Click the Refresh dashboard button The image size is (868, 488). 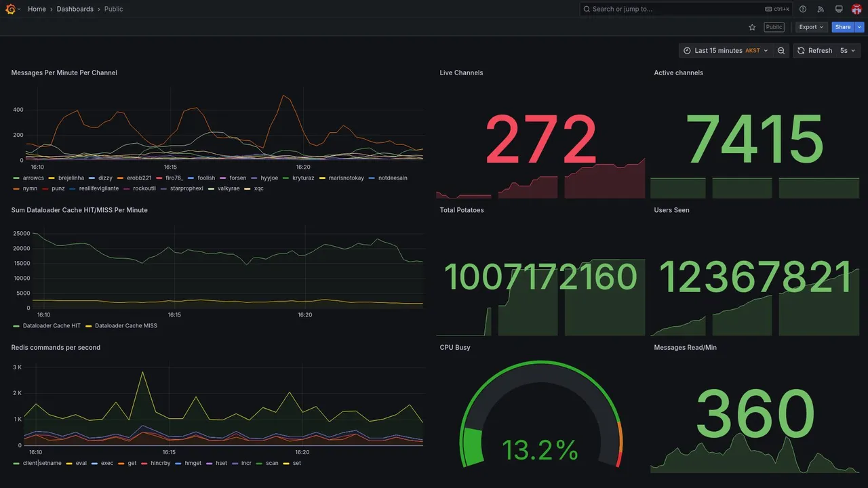click(x=814, y=51)
